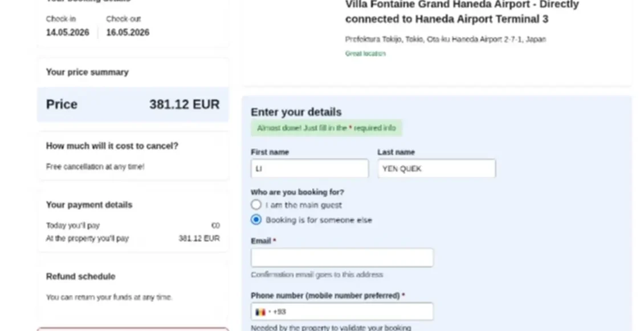
Task: Focus the Email address input box
Action: (x=342, y=257)
